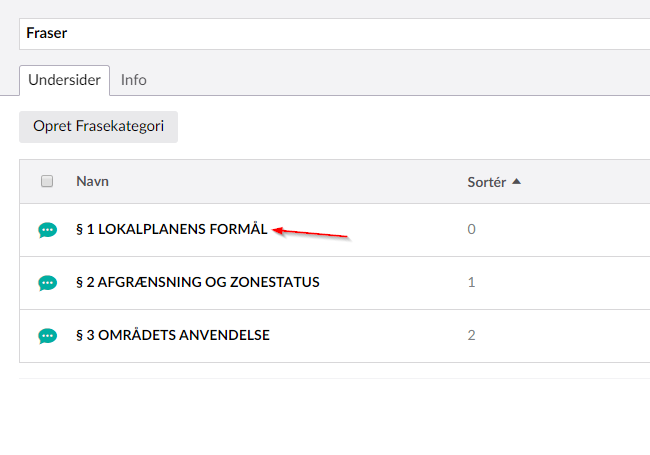Click the ascending sort arrow beside Sortér
This screenshot has width=650, height=455.
(516, 182)
